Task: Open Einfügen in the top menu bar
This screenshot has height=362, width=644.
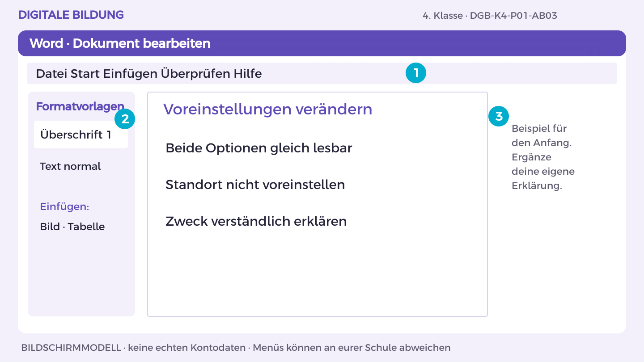Action: point(130,73)
